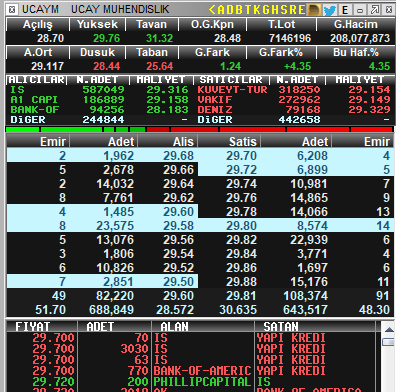Click the SATICILAR column header
This screenshot has height=392, width=396.
(x=231, y=80)
